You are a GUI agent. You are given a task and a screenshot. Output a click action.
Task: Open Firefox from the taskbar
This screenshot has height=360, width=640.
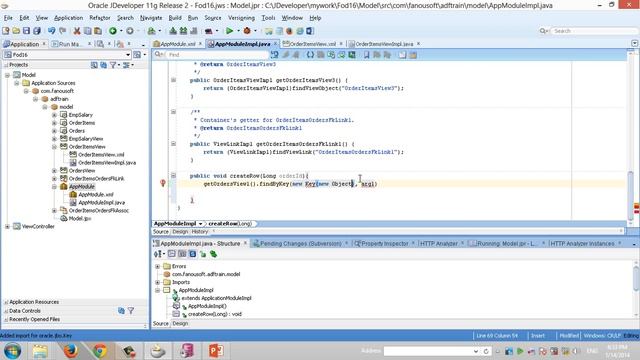pos(70,350)
